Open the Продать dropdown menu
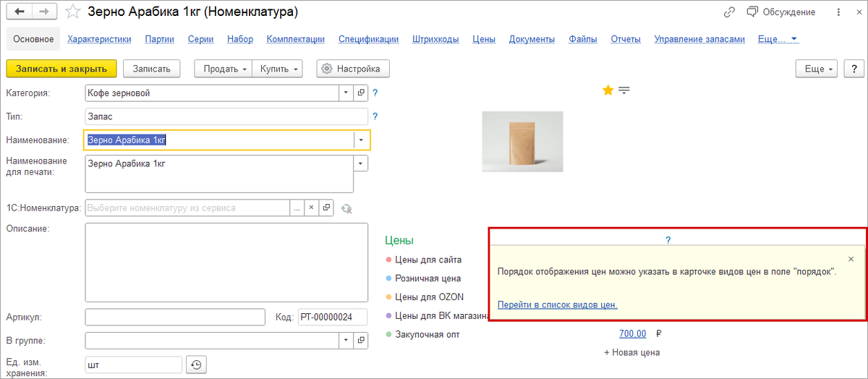Screen dimensions: 868x379 click(x=223, y=69)
